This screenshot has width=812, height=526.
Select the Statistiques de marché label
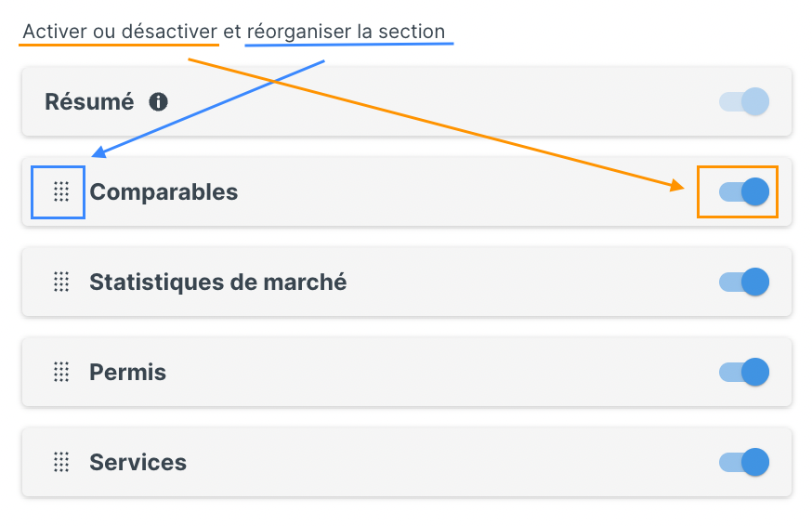tap(218, 282)
